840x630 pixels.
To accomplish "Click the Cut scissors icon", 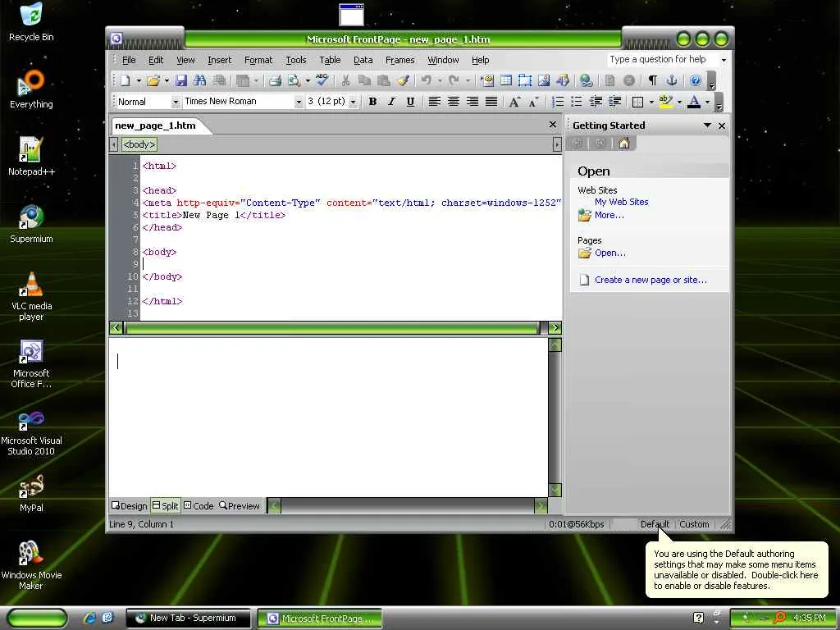I will coord(345,81).
